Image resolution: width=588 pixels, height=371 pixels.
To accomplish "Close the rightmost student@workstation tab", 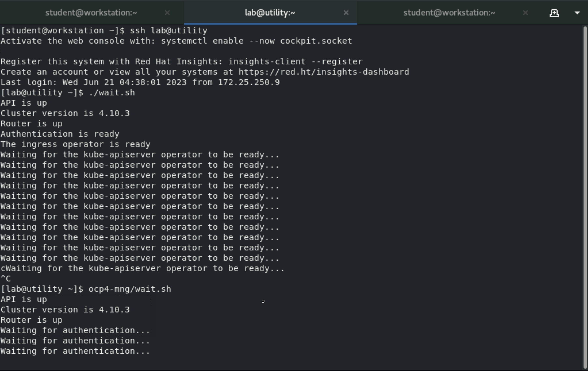I will [x=526, y=13].
